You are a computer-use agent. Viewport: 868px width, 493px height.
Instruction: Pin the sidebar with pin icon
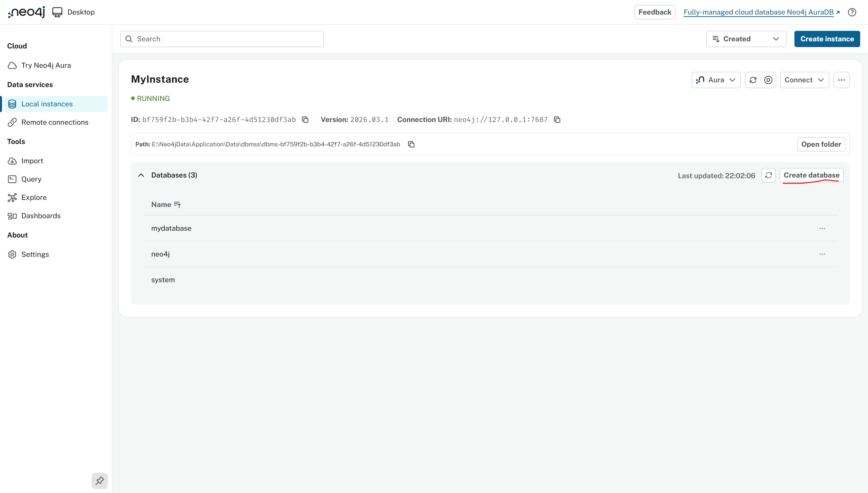point(100,481)
